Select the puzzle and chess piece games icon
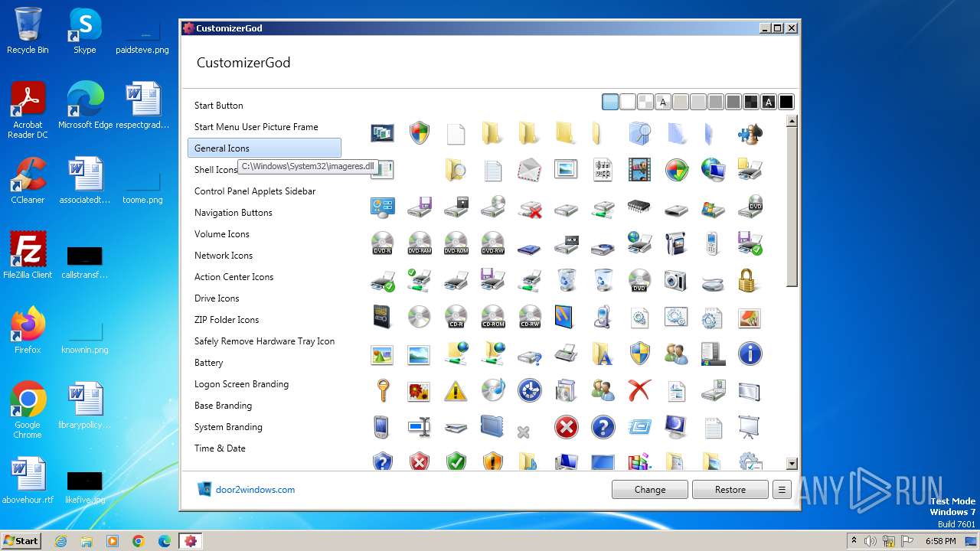980x551 pixels. pos(750,133)
